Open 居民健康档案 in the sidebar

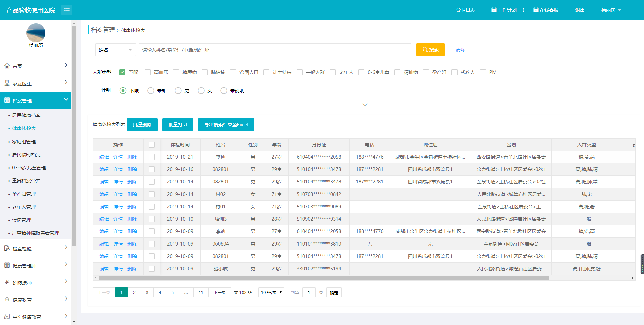(x=26, y=115)
